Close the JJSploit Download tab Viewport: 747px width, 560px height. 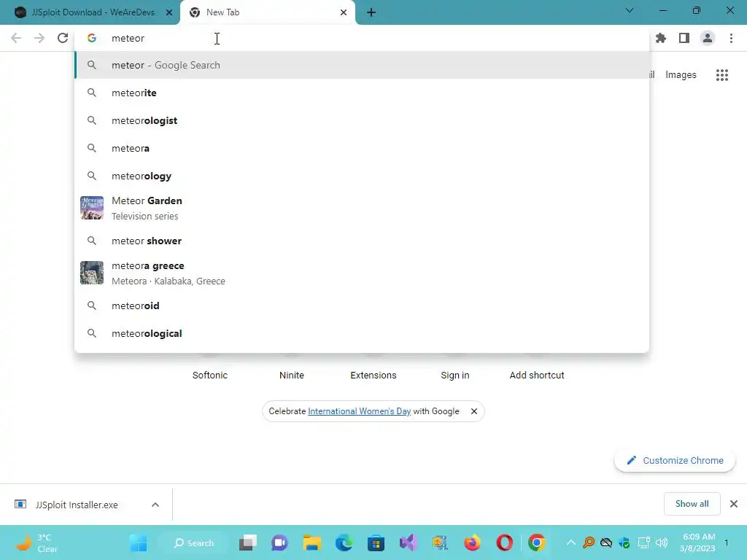[x=169, y=12]
